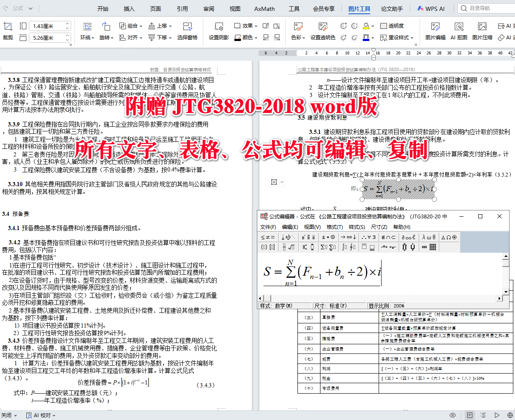Click 上移 bring forward button
This screenshot has width=515, height=420.
(160, 26)
